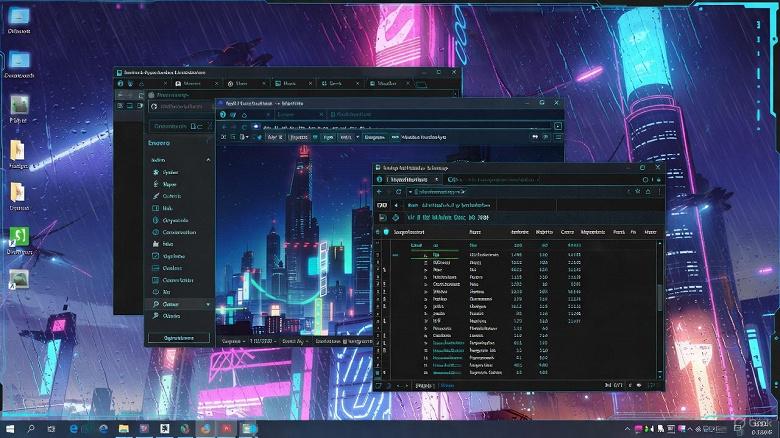The width and height of the screenshot is (780, 438).
Task: Click the scroll-up arrow of table scrollbar
Action: 660,244
